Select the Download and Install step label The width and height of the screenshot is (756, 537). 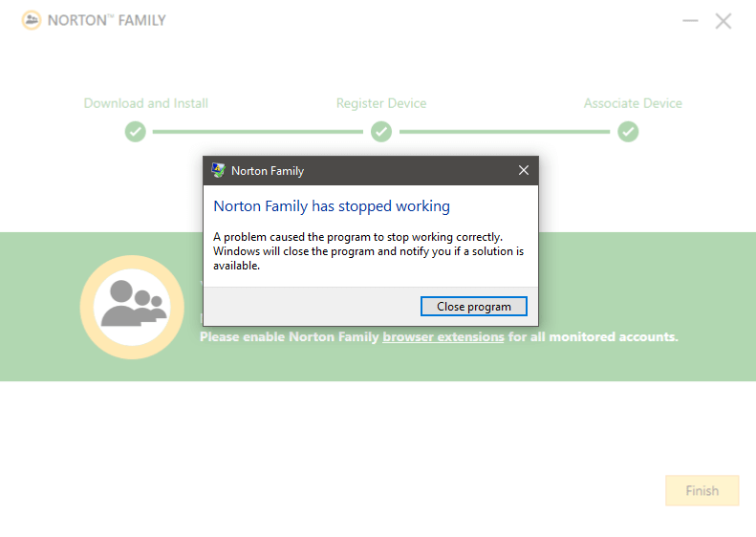coord(145,103)
